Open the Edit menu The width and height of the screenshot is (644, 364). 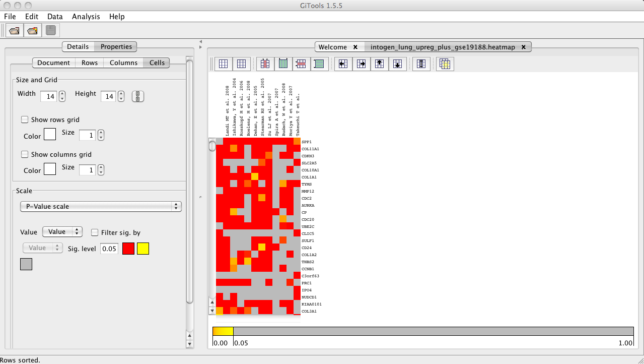[32, 17]
